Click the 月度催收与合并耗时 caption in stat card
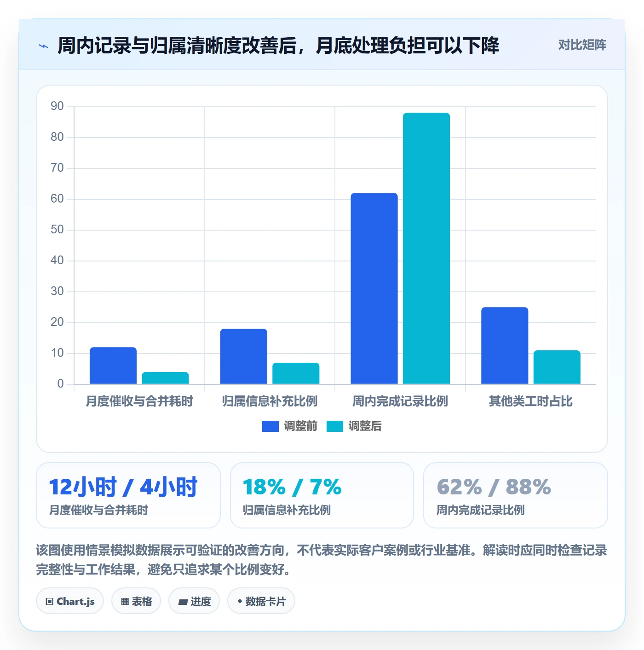This screenshot has height=650, width=644. (x=98, y=510)
